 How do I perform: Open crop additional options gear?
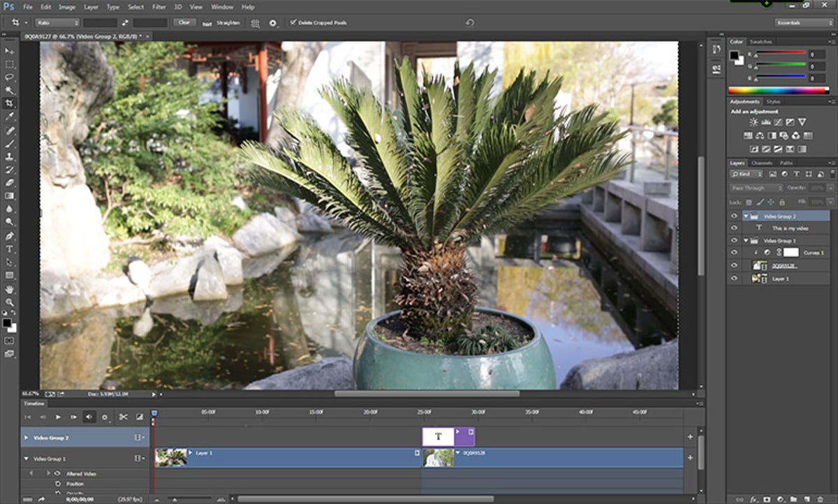(x=272, y=22)
